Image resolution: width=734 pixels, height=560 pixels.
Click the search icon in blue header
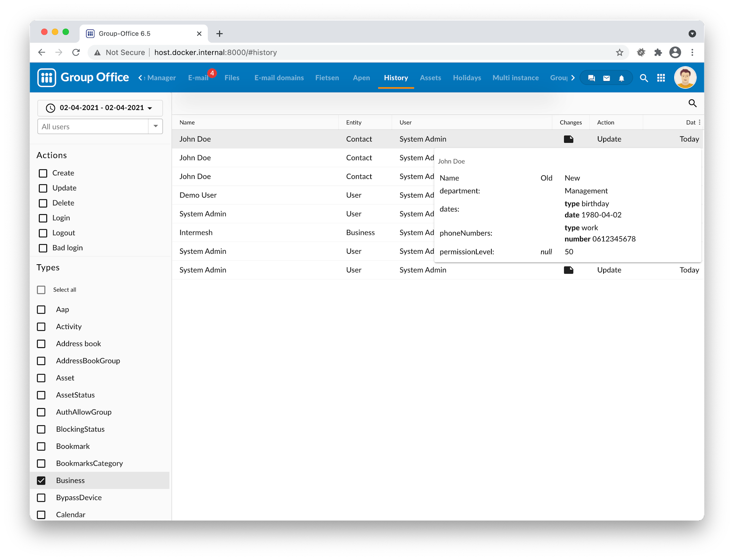644,78
